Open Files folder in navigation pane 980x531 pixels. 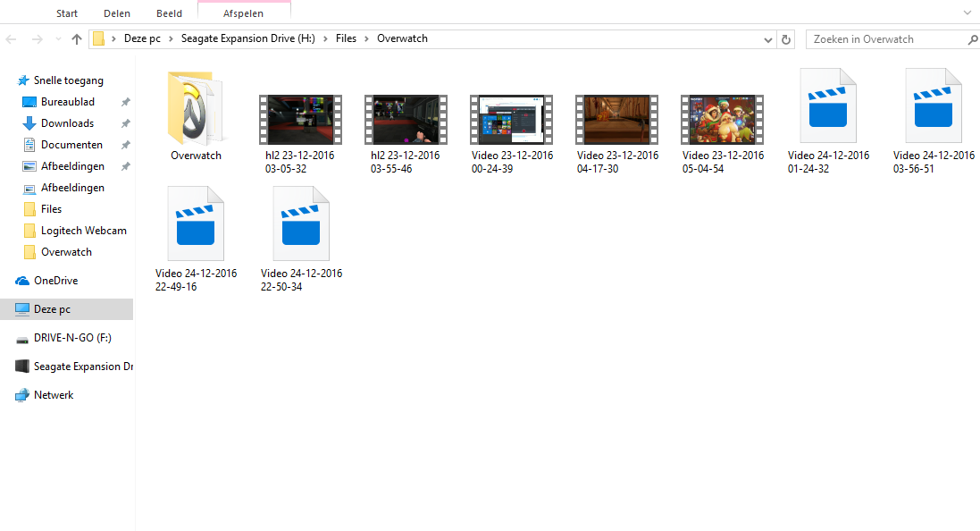51,209
